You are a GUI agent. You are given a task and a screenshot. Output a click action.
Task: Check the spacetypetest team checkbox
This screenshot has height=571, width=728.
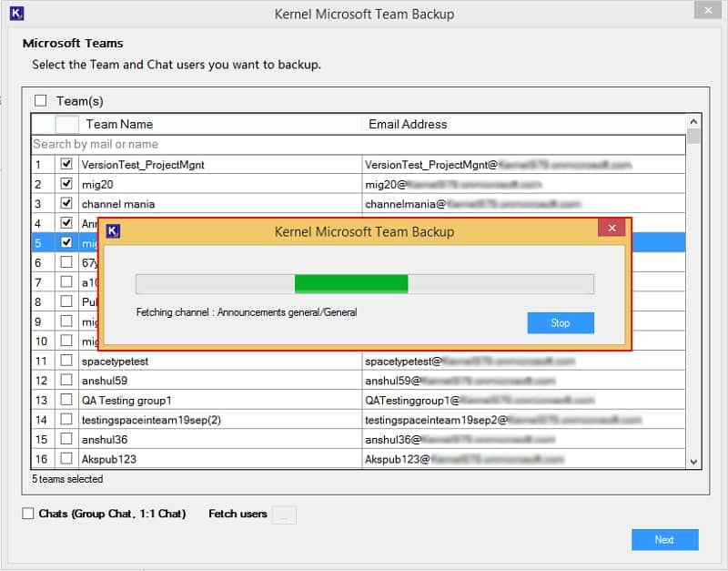point(66,360)
